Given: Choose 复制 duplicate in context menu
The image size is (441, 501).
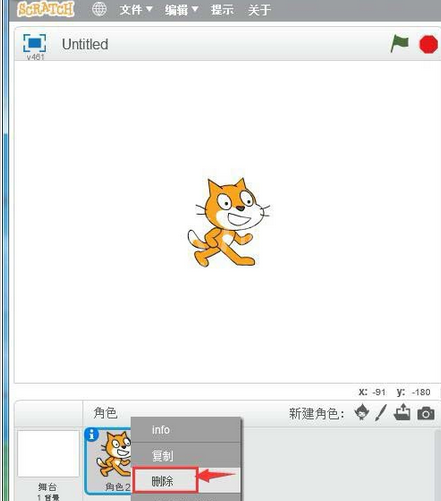Looking at the screenshot, I should coord(186,455).
